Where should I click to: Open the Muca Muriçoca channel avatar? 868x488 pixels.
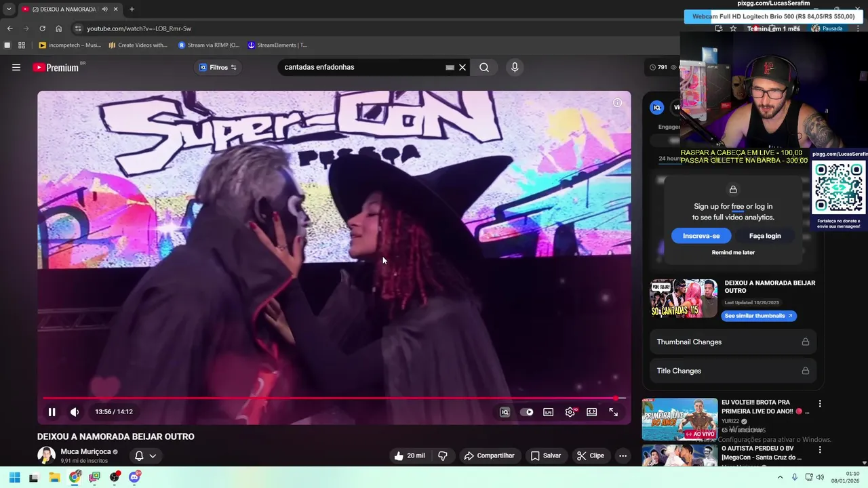pos(46,455)
